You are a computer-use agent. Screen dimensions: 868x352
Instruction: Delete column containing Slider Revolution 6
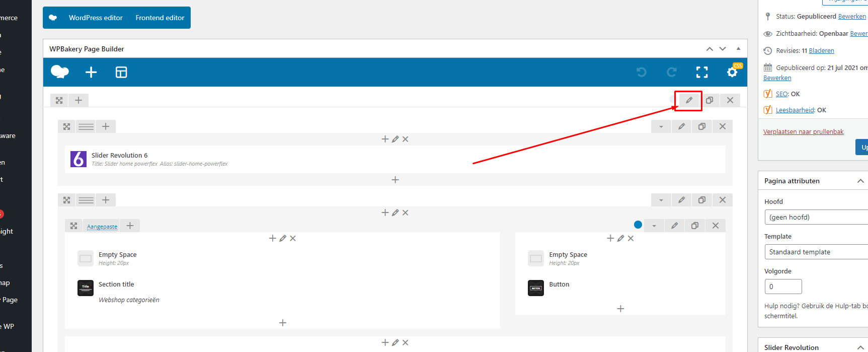406,139
